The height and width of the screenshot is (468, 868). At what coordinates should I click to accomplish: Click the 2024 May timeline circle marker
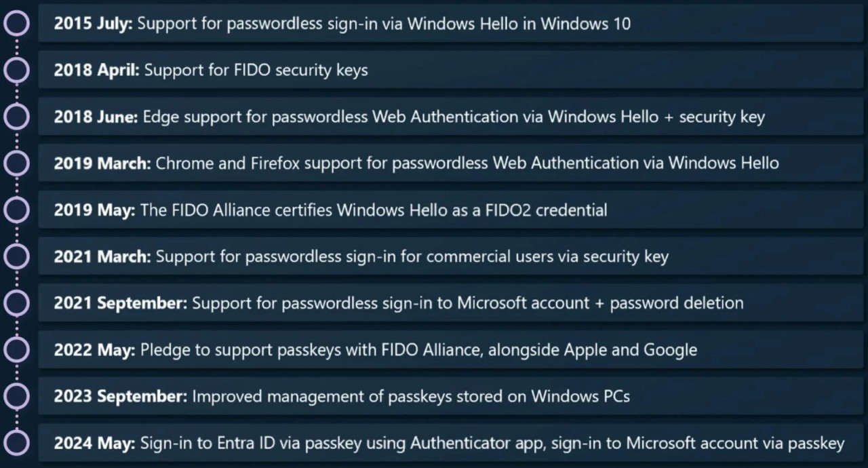(16, 443)
